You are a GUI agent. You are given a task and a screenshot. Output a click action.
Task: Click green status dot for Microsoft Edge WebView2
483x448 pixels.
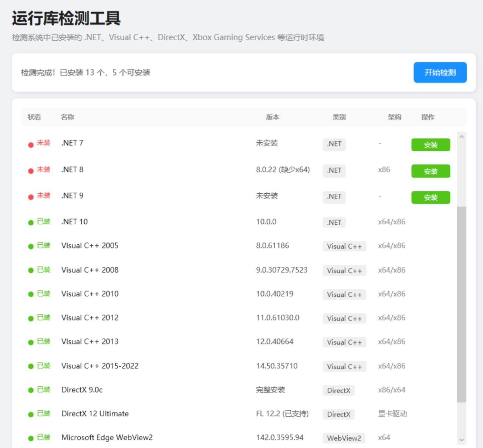31,438
